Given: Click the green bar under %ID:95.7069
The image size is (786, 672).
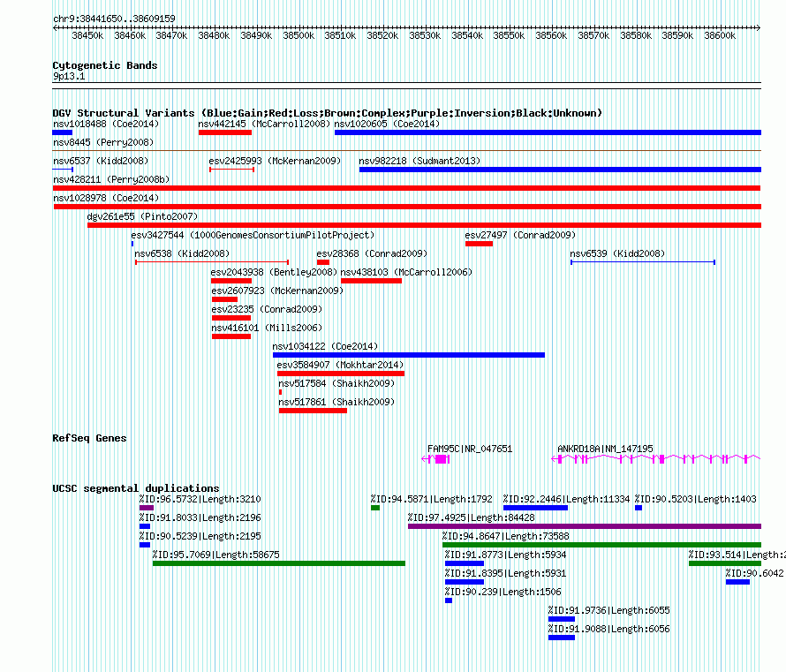Looking at the screenshot, I should [279, 563].
